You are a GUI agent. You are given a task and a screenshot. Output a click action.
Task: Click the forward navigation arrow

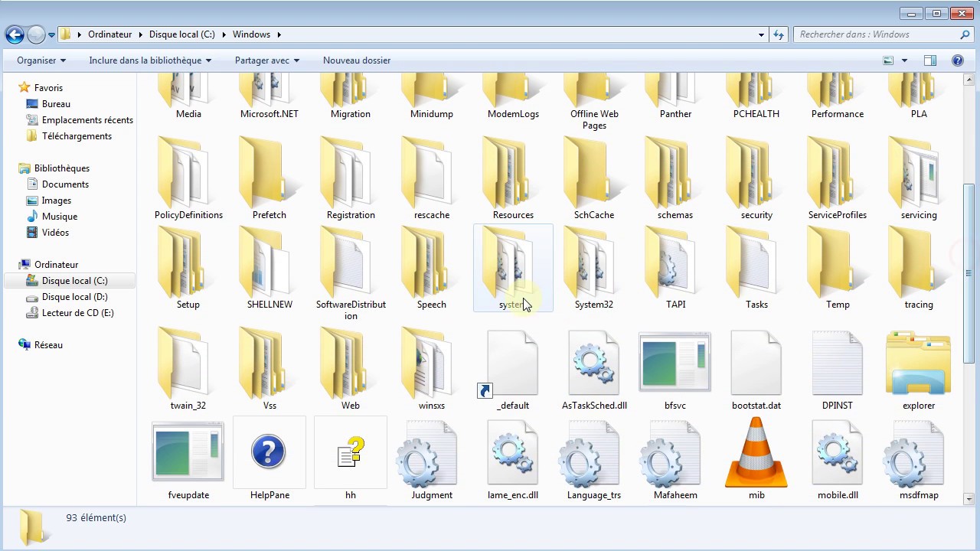point(36,34)
